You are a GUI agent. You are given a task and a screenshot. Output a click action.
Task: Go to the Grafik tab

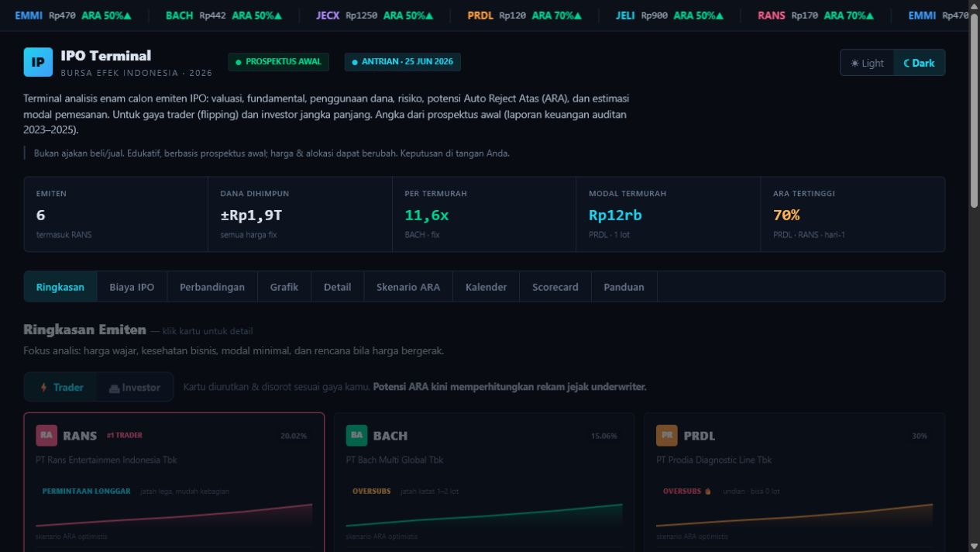point(284,287)
